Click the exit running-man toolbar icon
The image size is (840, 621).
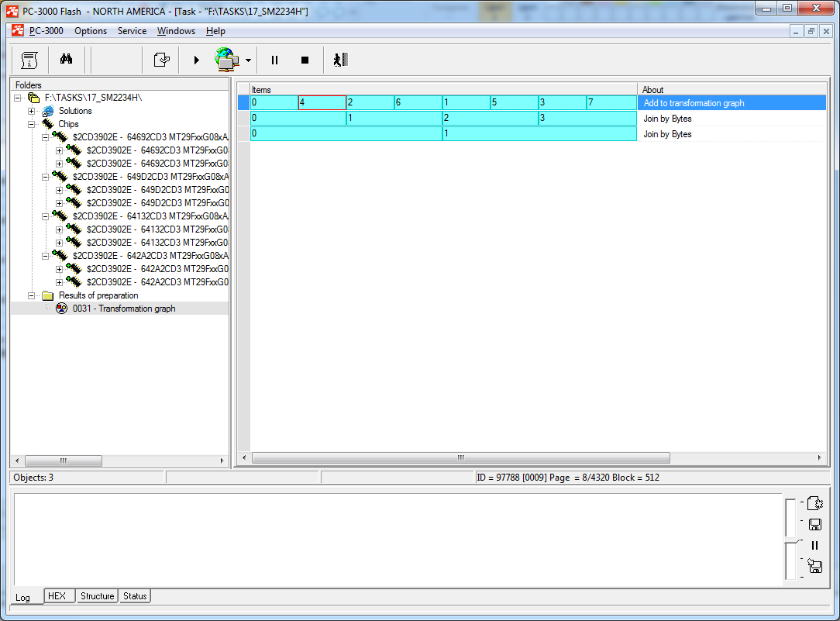(x=340, y=60)
